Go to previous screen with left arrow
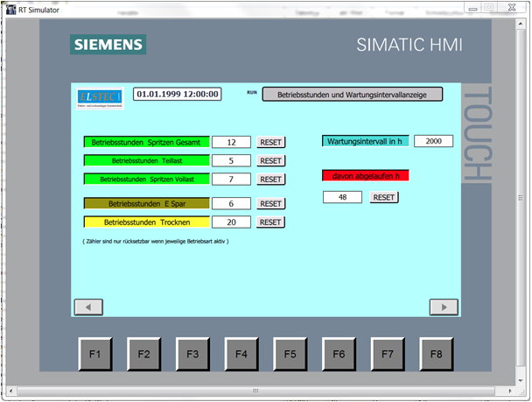Screen dimensions: 532x402 pyautogui.click(x=88, y=307)
